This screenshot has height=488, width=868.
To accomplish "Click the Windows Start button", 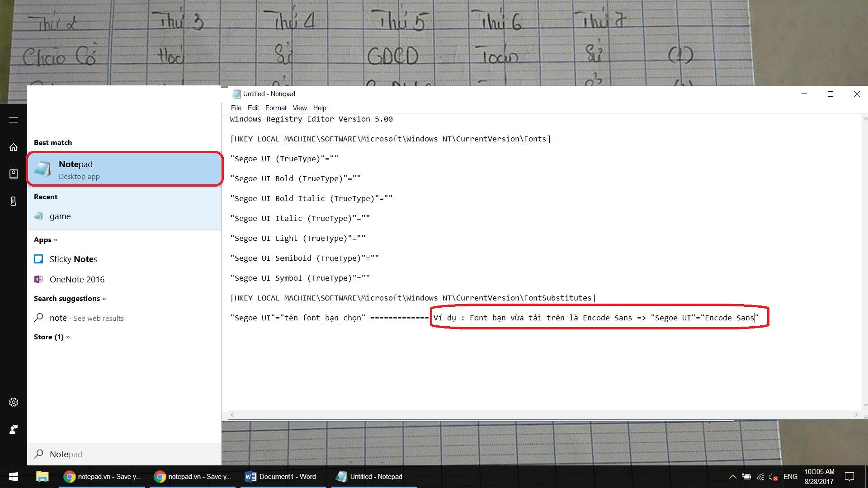I will [x=14, y=477].
